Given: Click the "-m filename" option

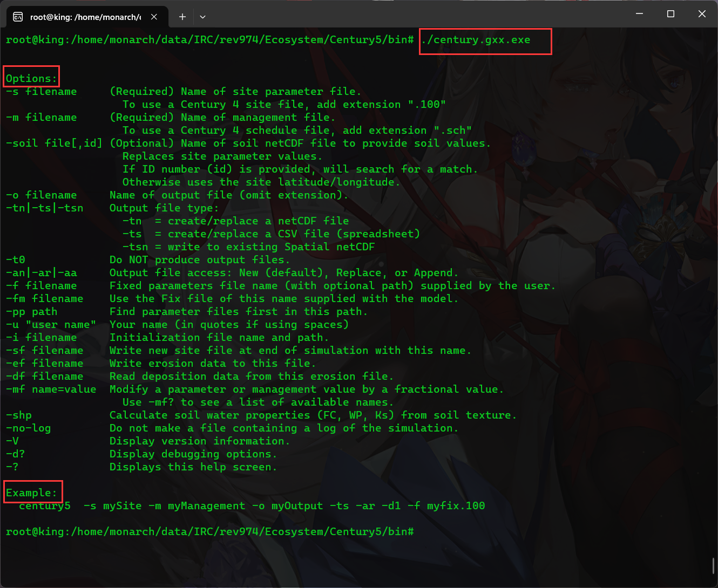Looking at the screenshot, I should click(x=42, y=118).
